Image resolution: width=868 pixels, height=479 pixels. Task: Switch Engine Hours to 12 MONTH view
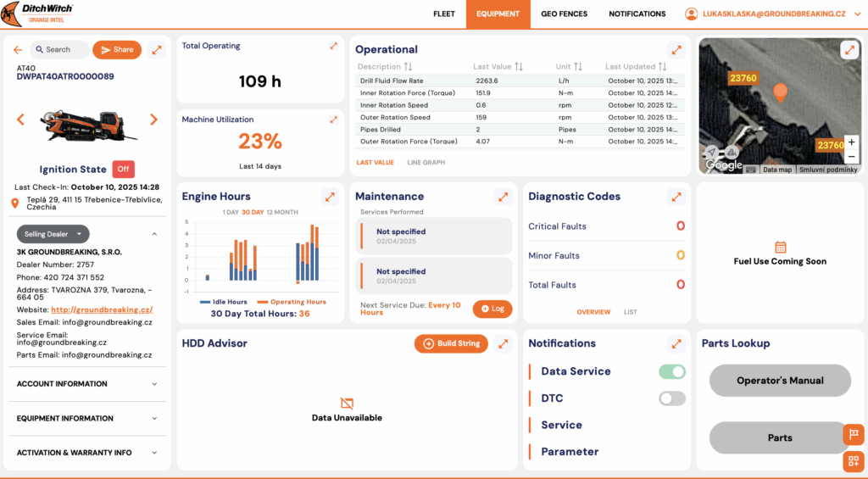[282, 212]
